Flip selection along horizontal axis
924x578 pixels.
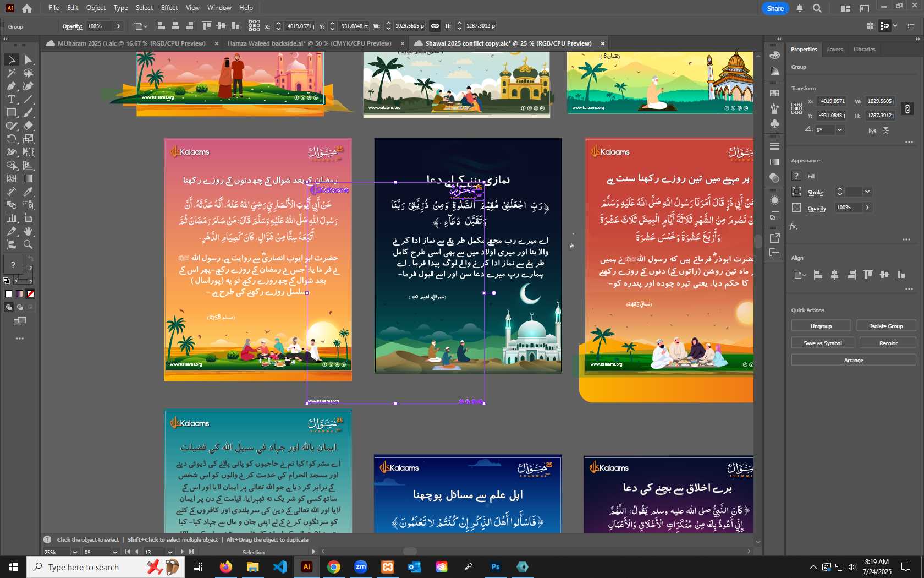pyautogui.click(x=872, y=130)
